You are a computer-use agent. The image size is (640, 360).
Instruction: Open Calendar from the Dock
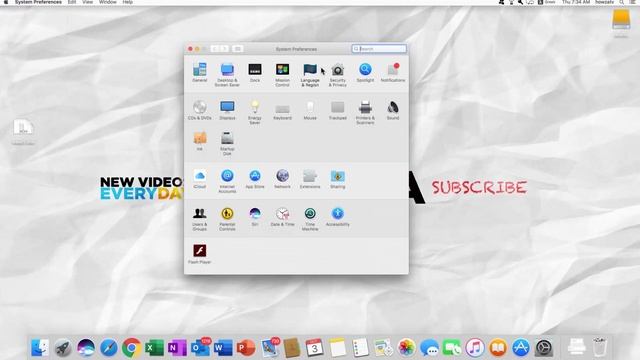click(314, 348)
